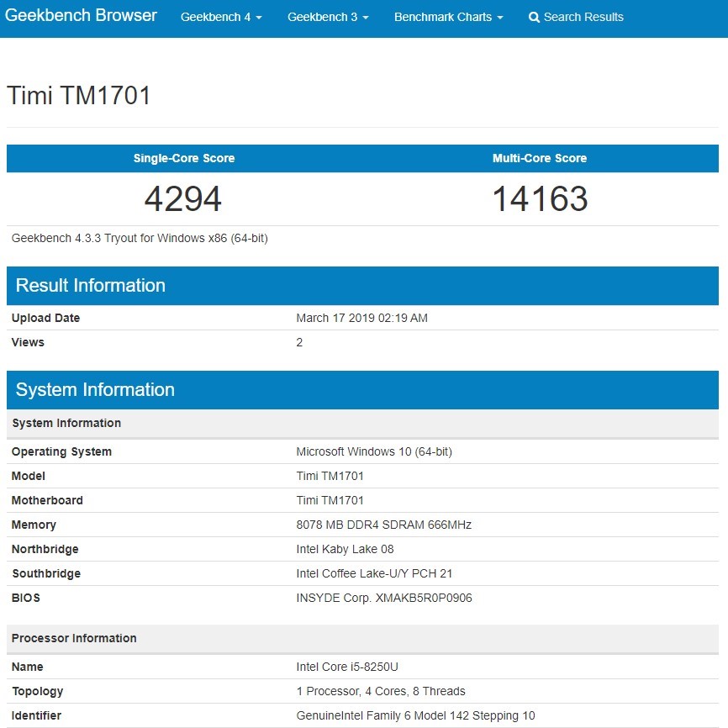Click the Search Results magnifier icon
Screen dimensions: 728x728
coord(534,18)
